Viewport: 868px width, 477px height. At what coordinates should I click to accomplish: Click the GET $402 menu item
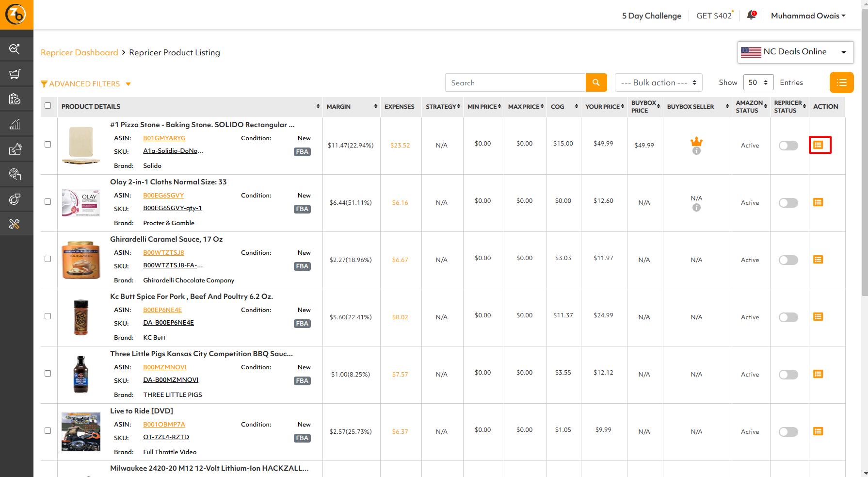coord(715,16)
